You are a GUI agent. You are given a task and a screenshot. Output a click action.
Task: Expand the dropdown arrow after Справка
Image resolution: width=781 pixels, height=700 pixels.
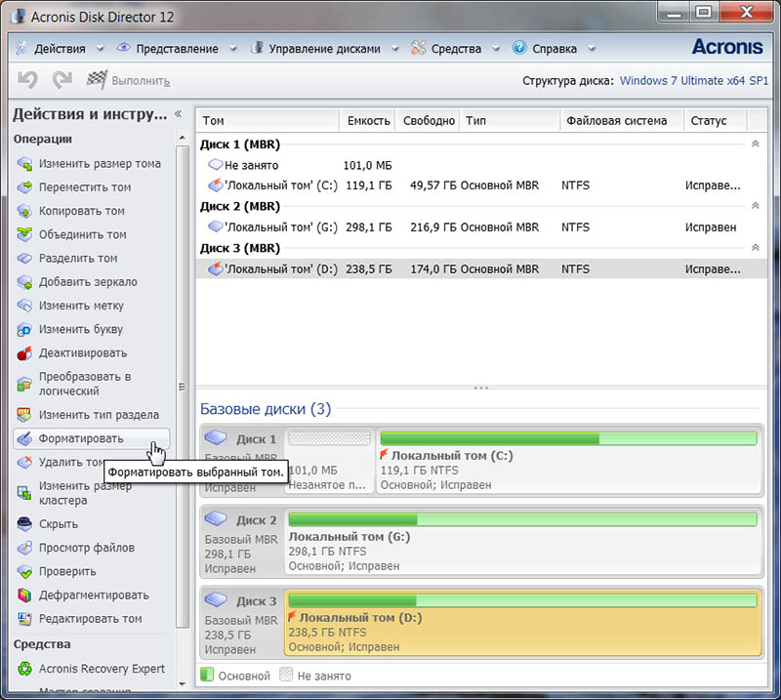tap(592, 49)
